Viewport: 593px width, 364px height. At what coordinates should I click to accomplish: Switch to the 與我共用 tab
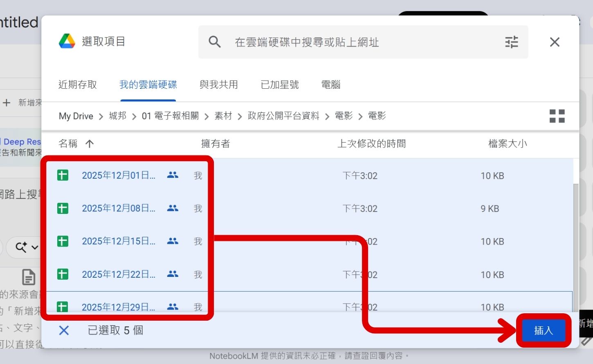[x=219, y=85]
